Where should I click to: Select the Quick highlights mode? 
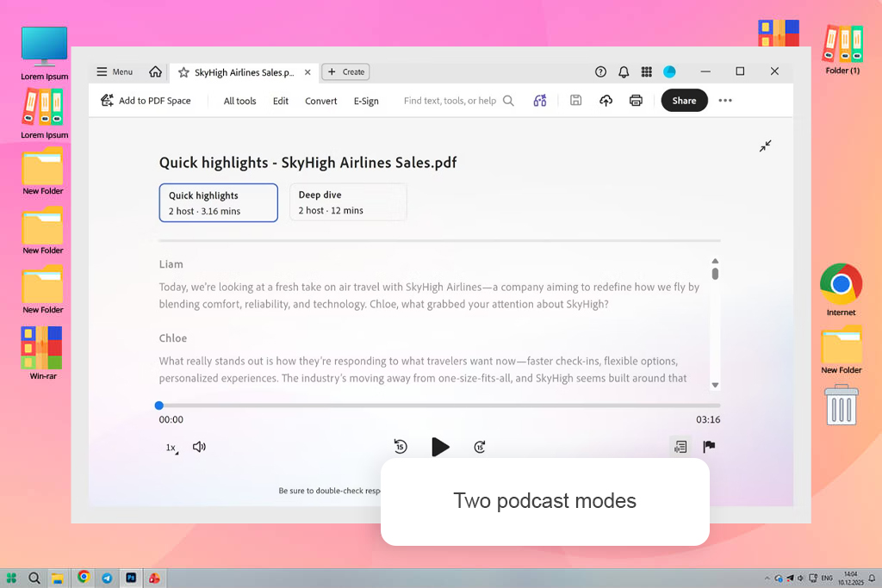coord(218,203)
